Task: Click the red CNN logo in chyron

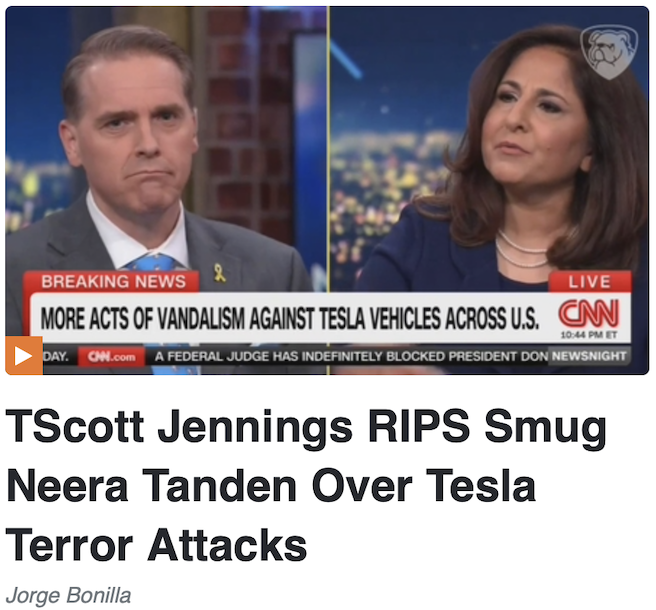Action: (x=589, y=313)
